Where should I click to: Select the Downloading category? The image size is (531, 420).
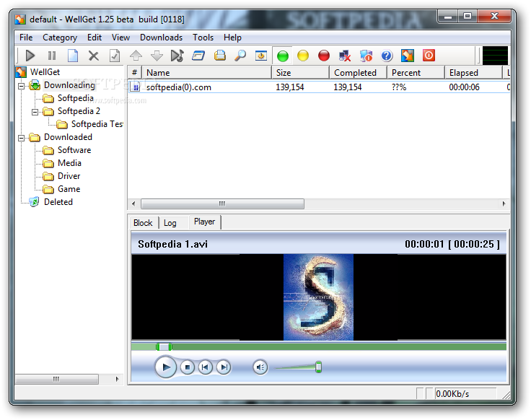pyautogui.click(x=69, y=85)
